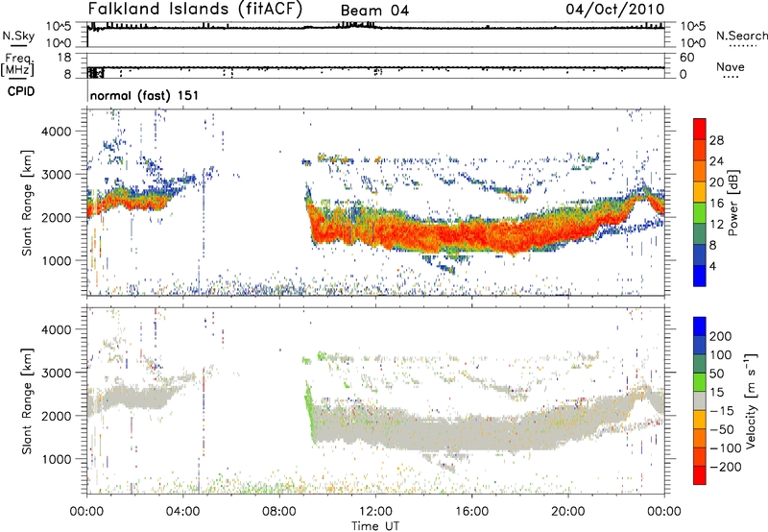Click the noise bump near 11:00 in top panel

tap(355, 25)
